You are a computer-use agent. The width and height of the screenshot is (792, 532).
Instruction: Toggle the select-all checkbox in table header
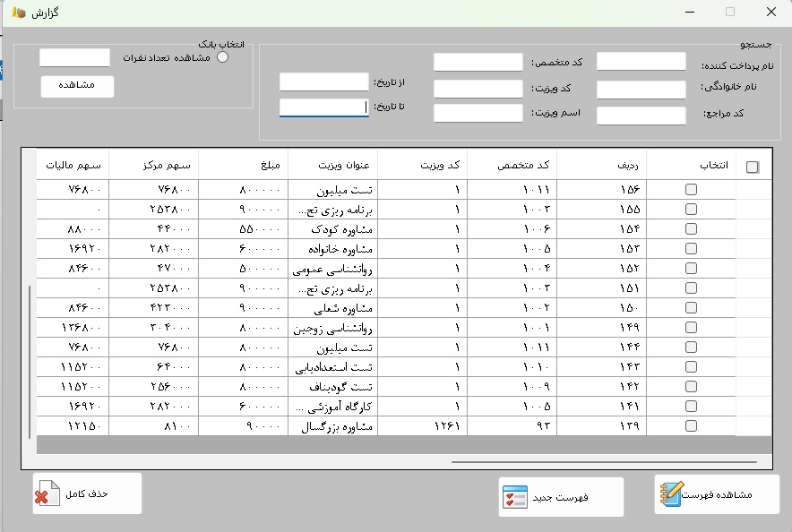click(753, 167)
